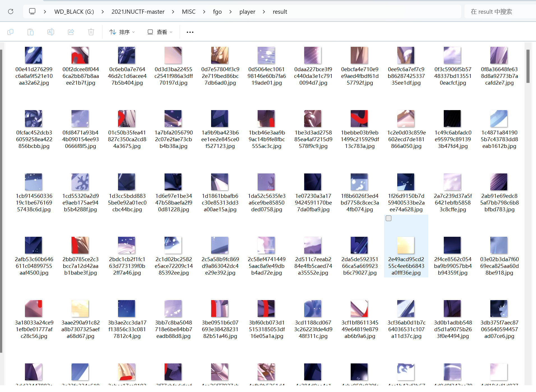
Task: Select thumbnail 0fcfac452dcb3...856bcbb.jpg
Action: (x=33, y=119)
